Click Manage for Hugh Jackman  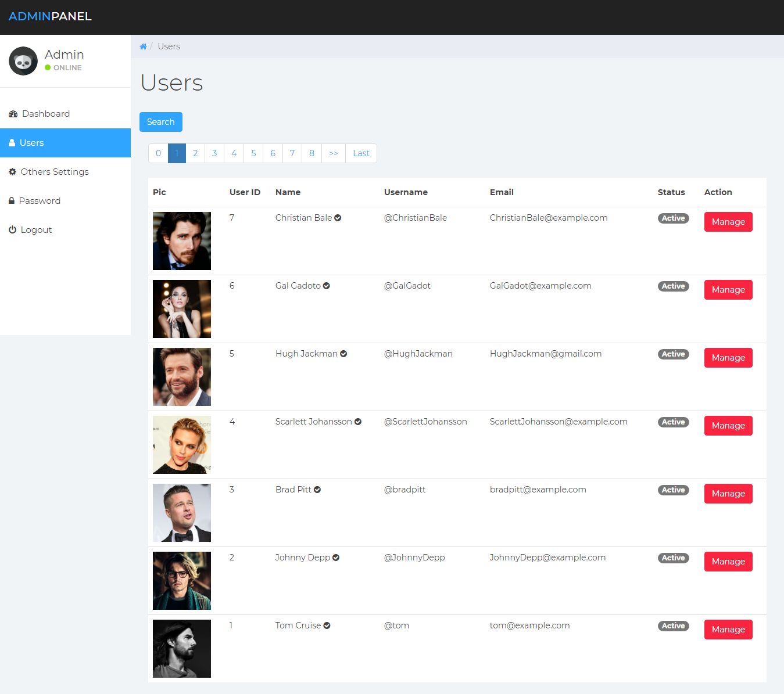pyautogui.click(x=728, y=358)
